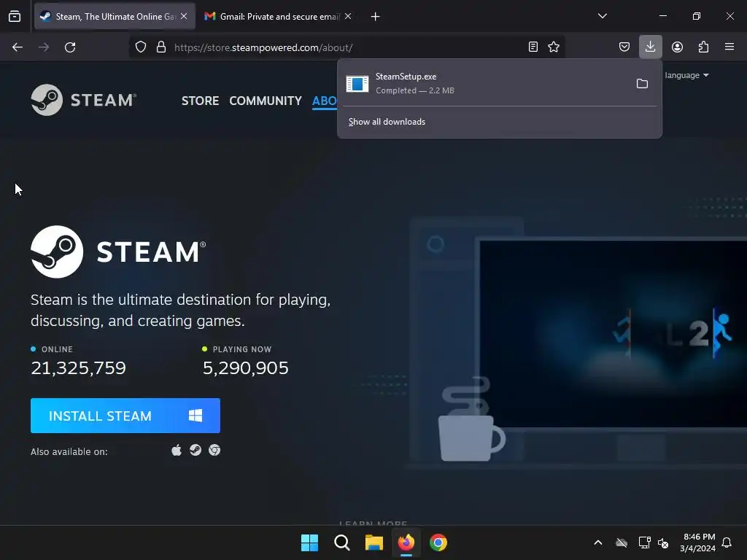747x560 pixels.
Task: Click the online count 21,325,759
Action: click(78, 368)
